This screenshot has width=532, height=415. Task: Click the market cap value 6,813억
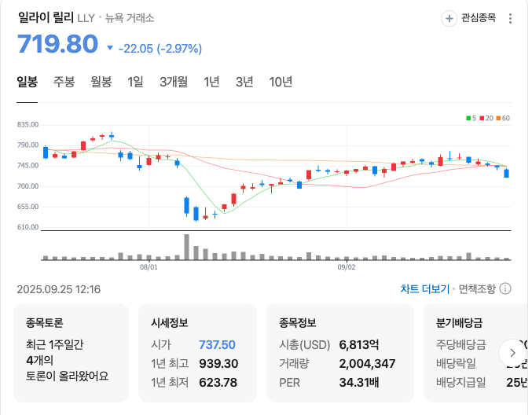tap(359, 345)
